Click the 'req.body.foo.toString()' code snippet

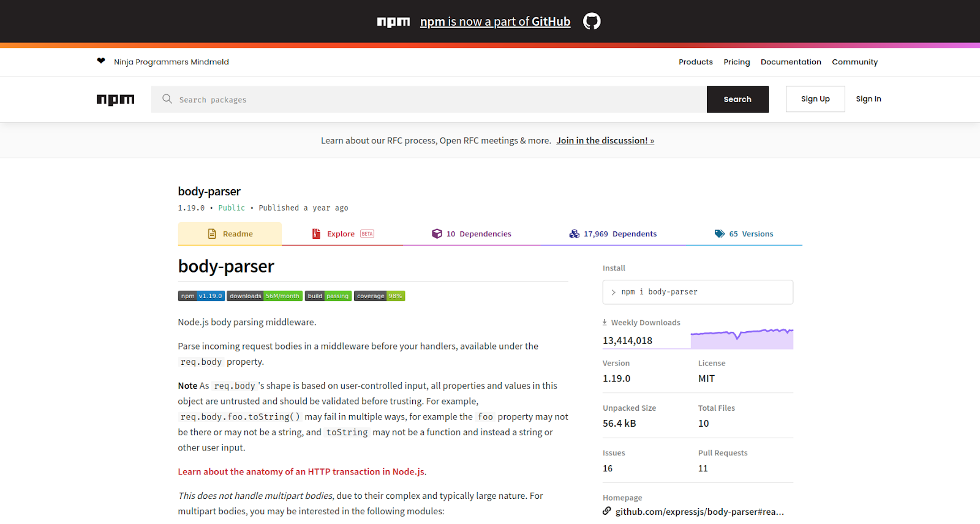point(240,417)
